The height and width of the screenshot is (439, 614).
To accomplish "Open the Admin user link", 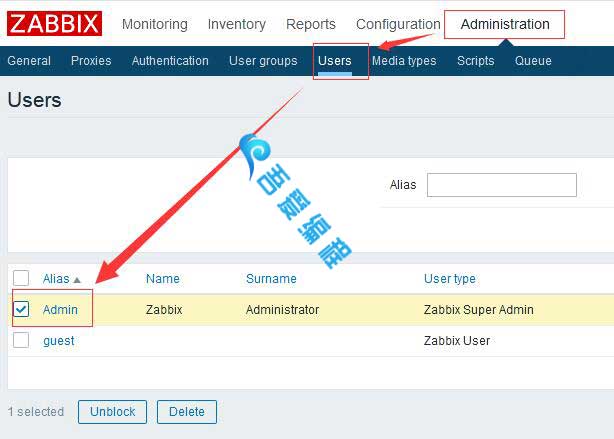I will (x=60, y=310).
